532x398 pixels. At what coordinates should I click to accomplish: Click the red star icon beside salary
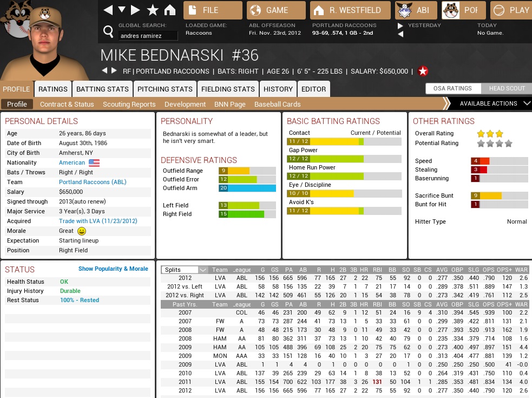(423, 71)
